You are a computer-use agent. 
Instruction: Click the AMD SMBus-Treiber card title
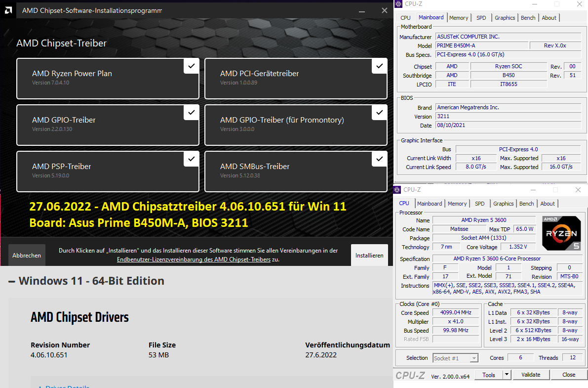point(255,167)
